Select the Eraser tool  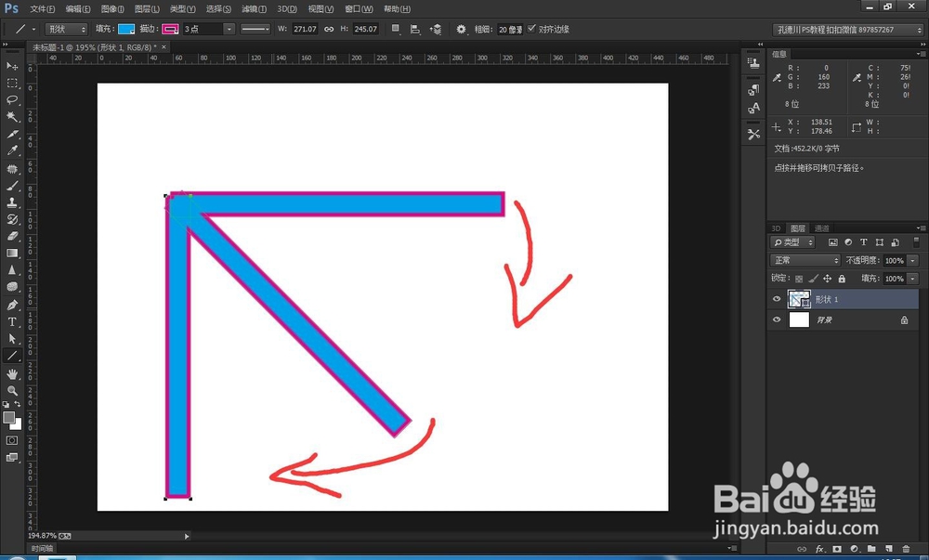pos(12,236)
